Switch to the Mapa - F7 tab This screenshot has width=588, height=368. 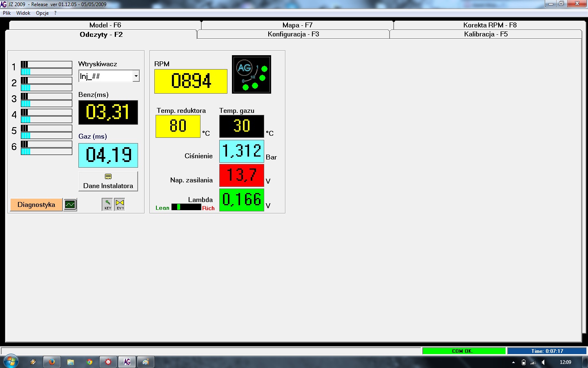pyautogui.click(x=297, y=25)
